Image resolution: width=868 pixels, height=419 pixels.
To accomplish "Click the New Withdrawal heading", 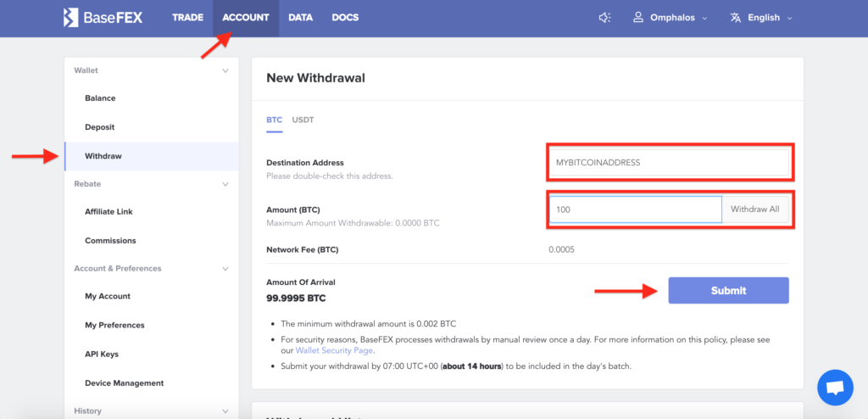I will tap(315, 78).
